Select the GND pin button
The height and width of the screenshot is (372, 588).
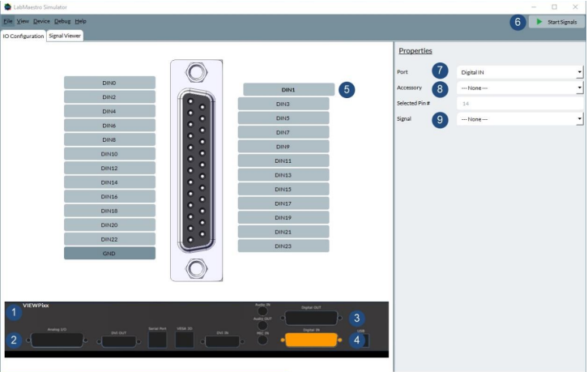[109, 253]
